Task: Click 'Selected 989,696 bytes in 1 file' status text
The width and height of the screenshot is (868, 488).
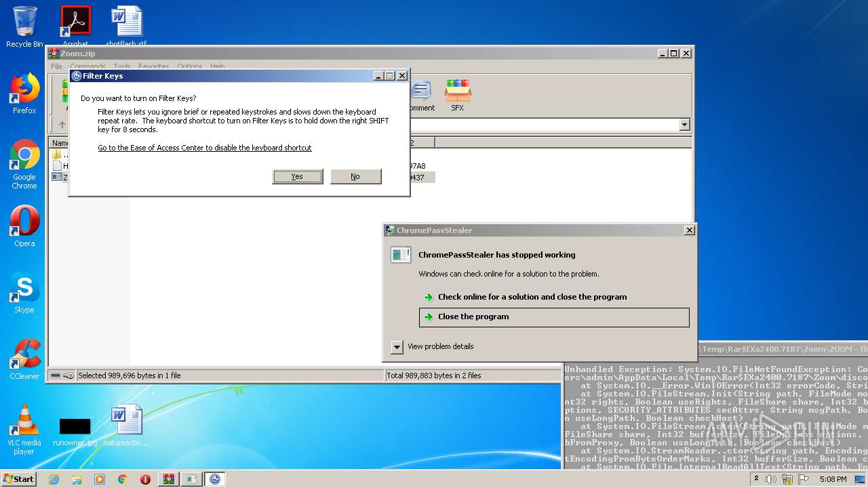Action: tap(129, 375)
